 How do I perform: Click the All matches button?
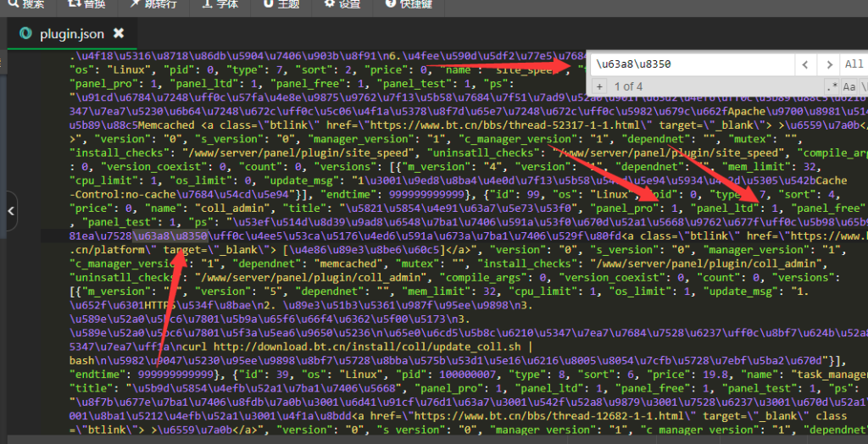[x=854, y=64]
